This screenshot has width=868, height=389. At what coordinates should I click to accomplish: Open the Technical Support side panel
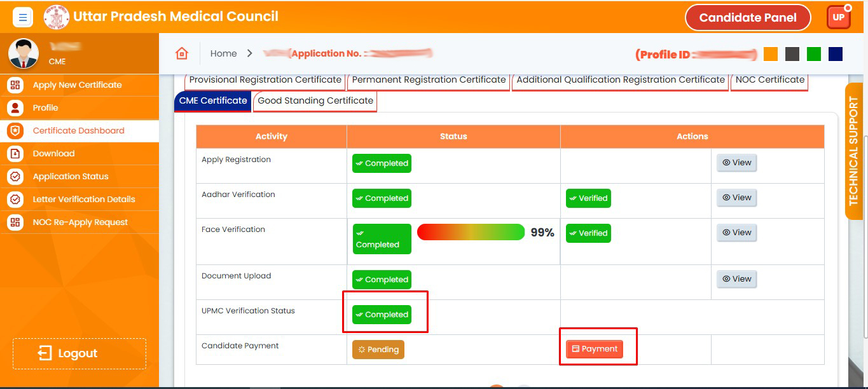pos(853,151)
